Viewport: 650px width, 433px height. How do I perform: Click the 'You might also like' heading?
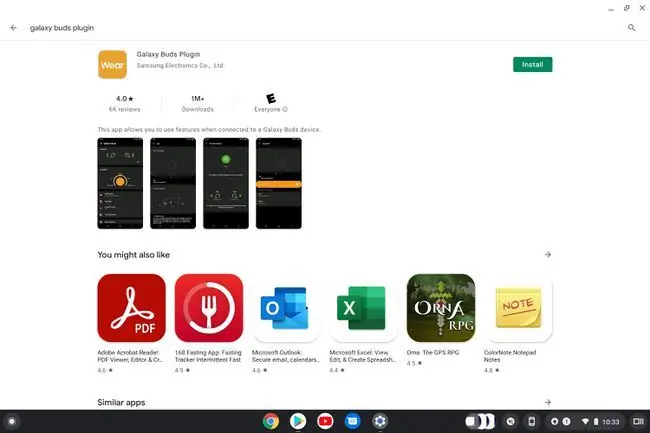(133, 255)
